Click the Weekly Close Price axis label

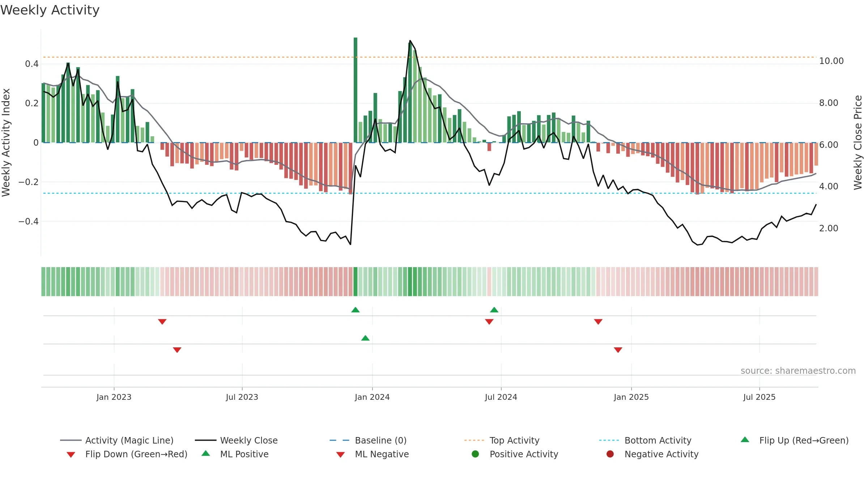[858, 142]
